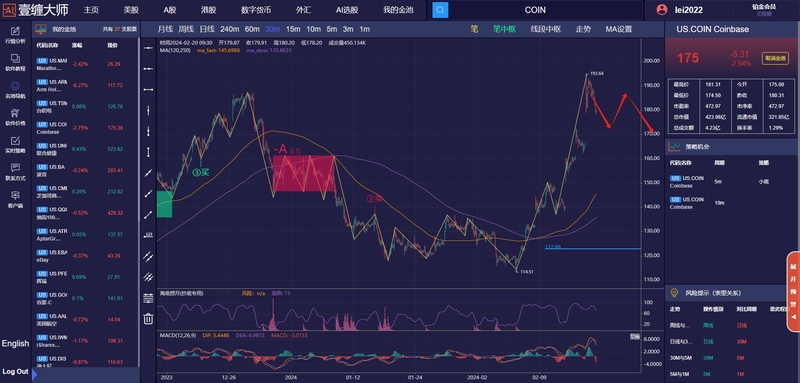Switch language with the English link

[15, 343]
